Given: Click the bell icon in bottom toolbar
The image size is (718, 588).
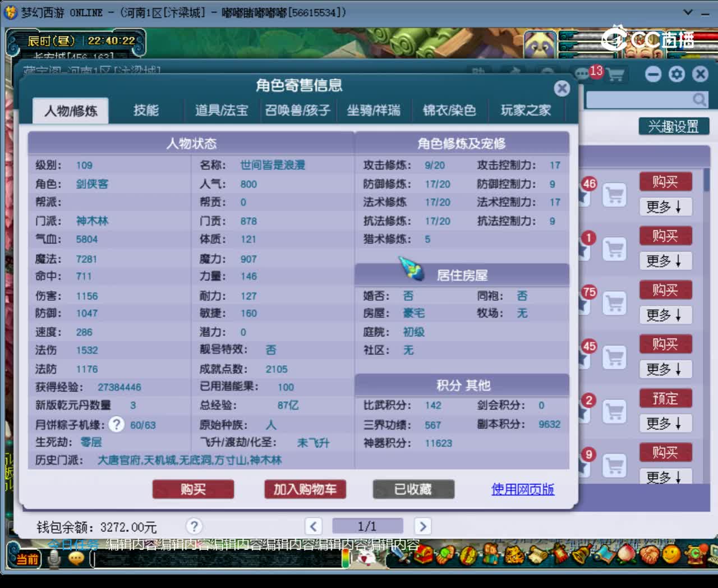Looking at the screenshot, I should click(x=582, y=555).
